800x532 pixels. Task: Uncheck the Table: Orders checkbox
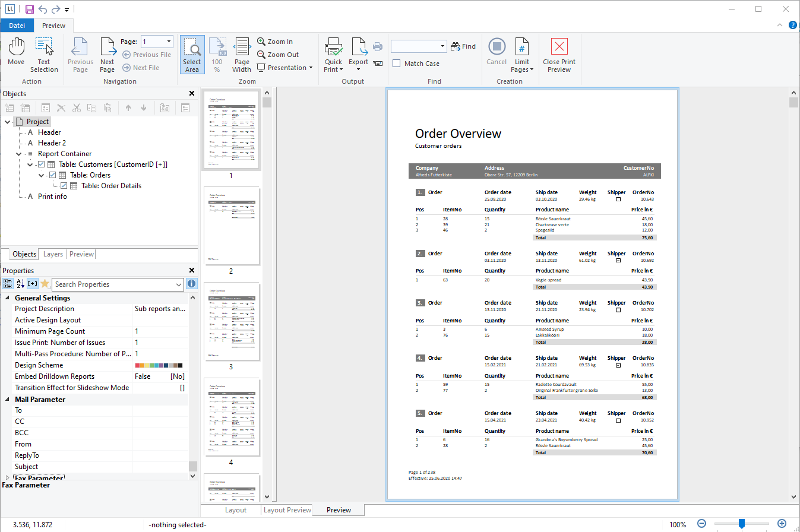pyautogui.click(x=53, y=175)
